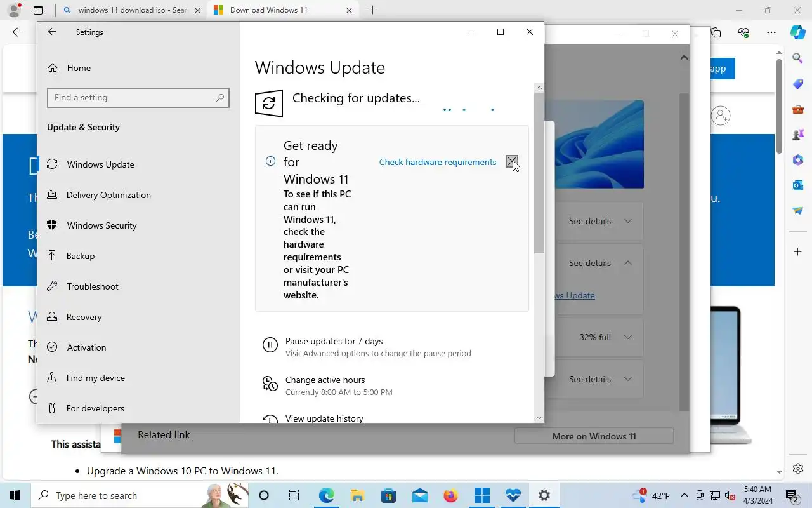Open the Games chess sidebar icon

[797, 135]
